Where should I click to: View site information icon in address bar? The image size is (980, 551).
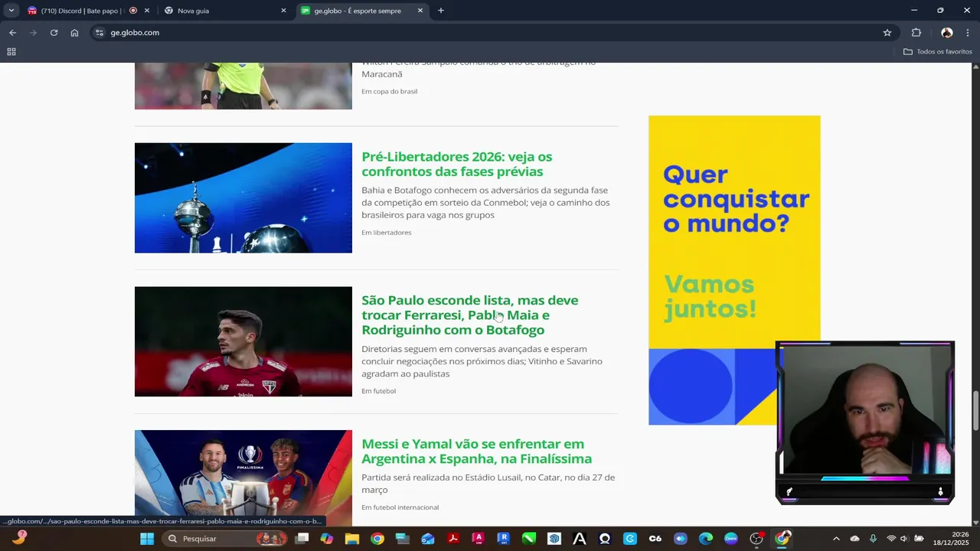98,33
